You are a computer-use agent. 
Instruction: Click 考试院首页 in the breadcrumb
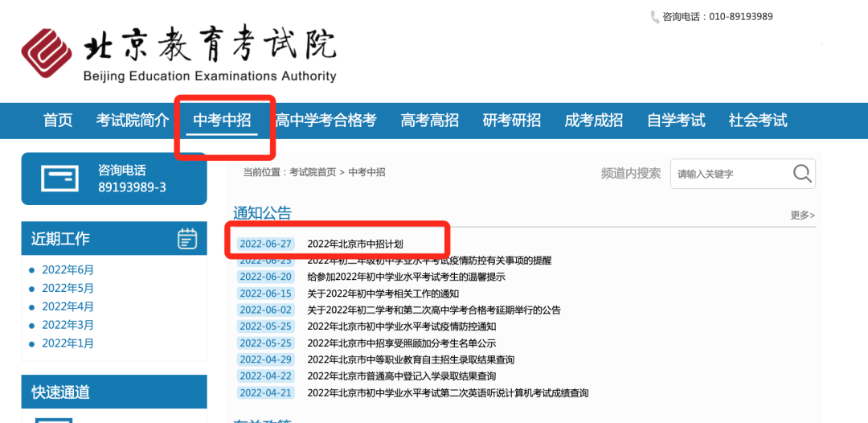(x=313, y=172)
